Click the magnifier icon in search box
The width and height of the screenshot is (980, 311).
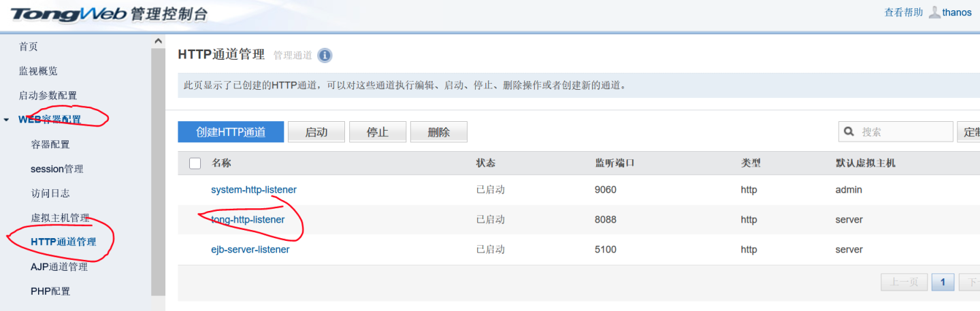(849, 132)
